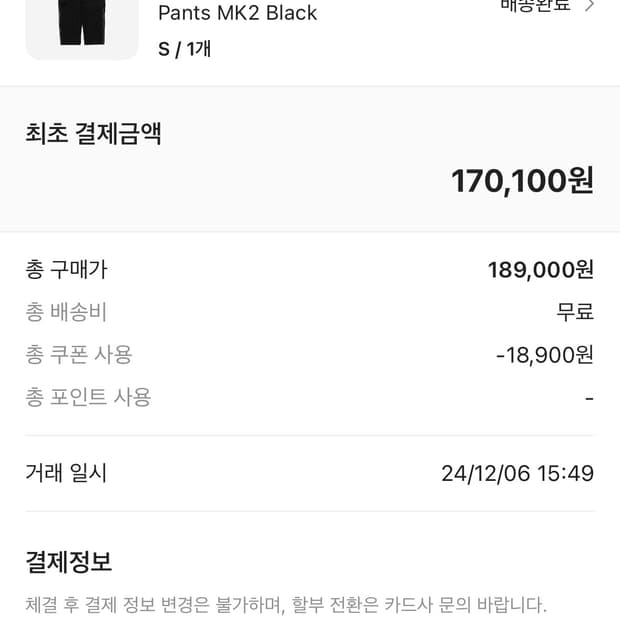The image size is (620, 620).
Task: Tap the 무료 shipping fee value
Action: tap(575, 312)
